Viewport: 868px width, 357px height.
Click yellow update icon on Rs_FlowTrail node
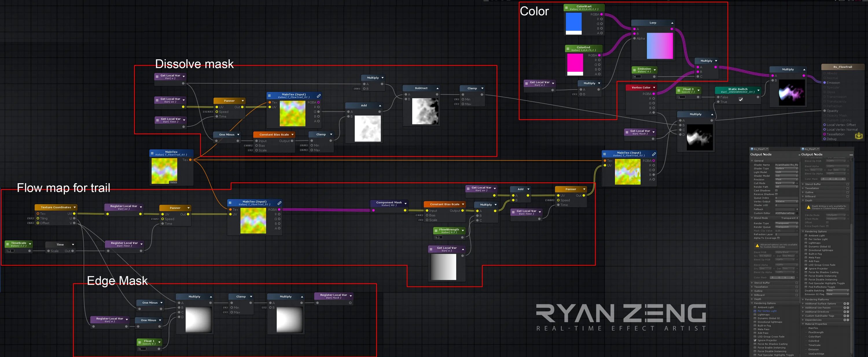click(858, 136)
